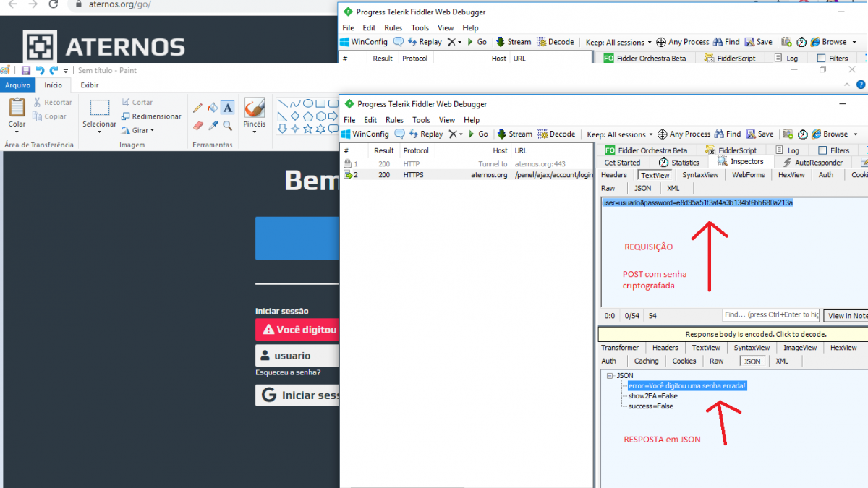Click WinConfig in front Fiddler window
This screenshot has width=868, height=488.
click(365, 134)
